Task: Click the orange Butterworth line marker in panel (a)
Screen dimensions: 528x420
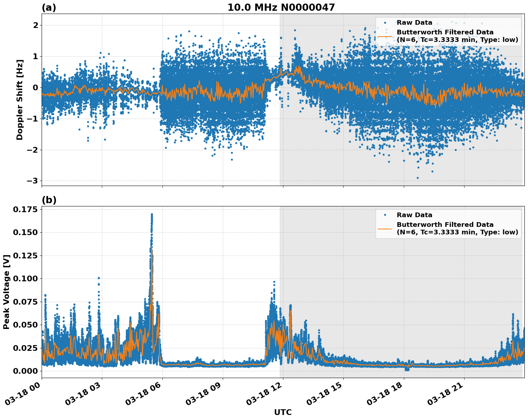Action: pos(385,36)
